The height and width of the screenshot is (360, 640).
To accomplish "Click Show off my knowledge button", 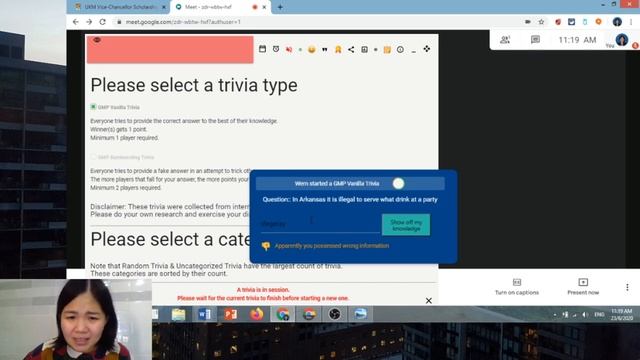I will coord(406,225).
